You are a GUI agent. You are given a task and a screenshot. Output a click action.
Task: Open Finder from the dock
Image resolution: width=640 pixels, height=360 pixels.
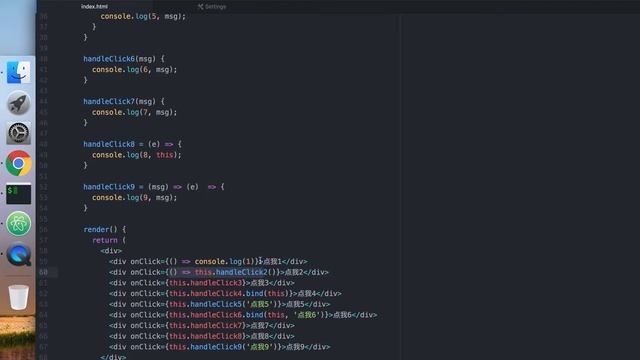pos(18,72)
